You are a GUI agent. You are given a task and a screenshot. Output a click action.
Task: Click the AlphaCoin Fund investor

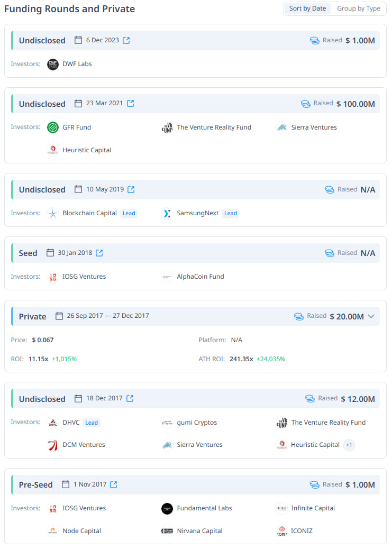point(200,277)
